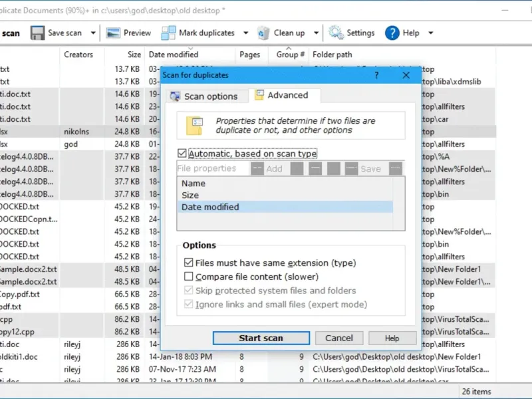The height and width of the screenshot is (399, 532).
Task: Click the top\%A folder path cell
Action: pos(436,157)
